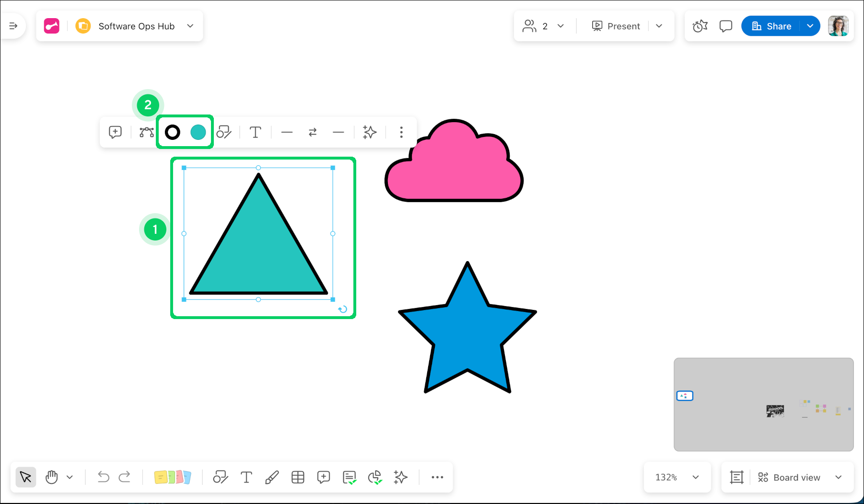Select the pen drawing tool

(272, 477)
